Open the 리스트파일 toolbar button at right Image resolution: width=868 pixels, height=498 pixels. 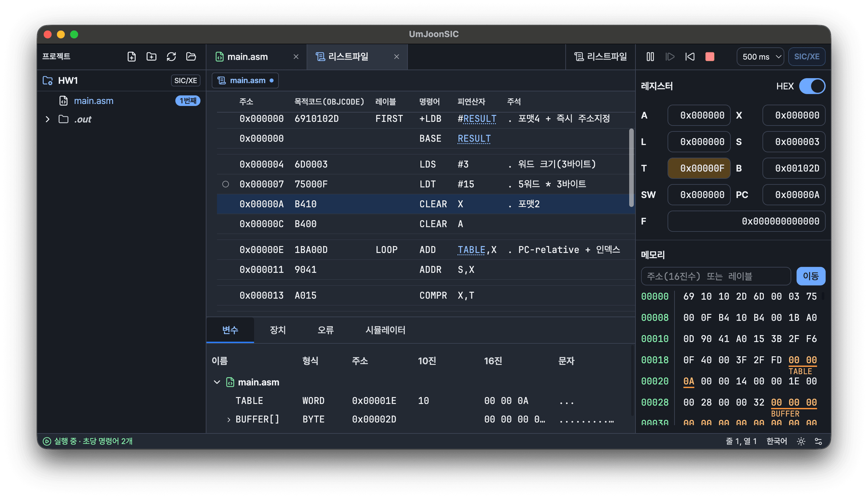tap(601, 56)
